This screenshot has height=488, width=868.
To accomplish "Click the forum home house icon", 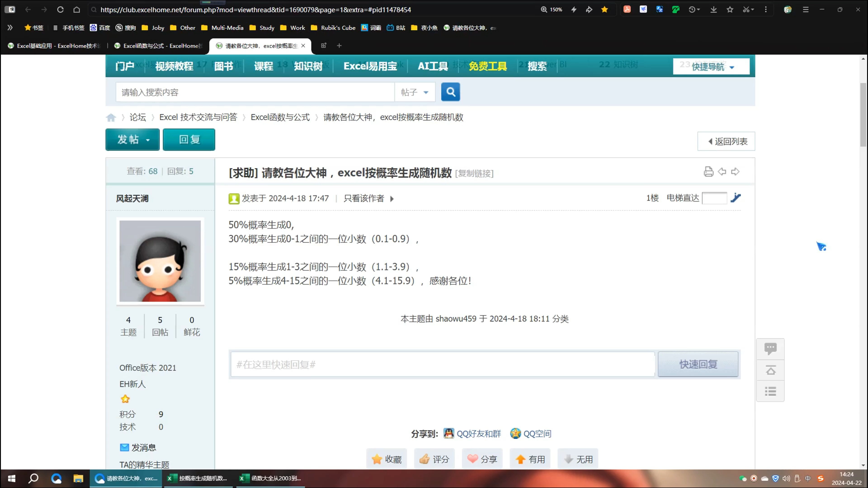I will click(x=111, y=117).
